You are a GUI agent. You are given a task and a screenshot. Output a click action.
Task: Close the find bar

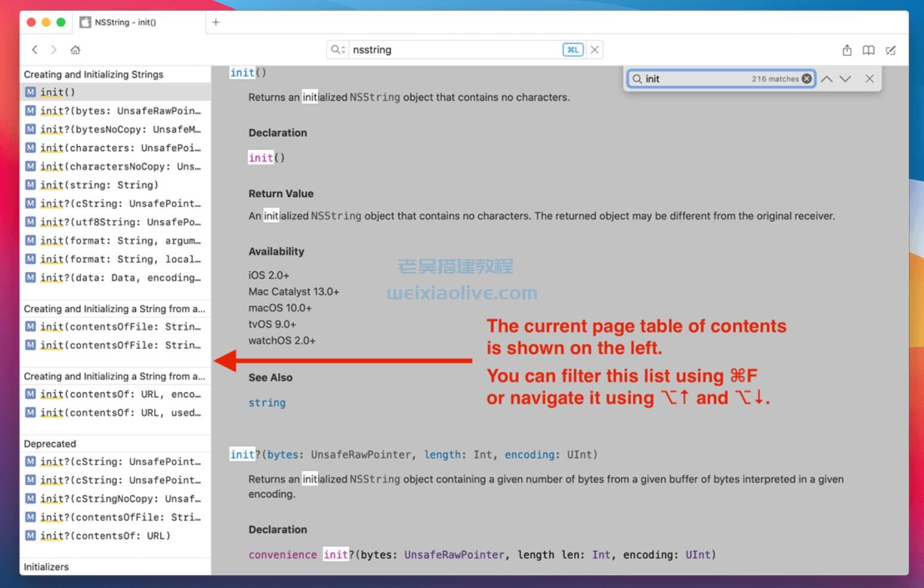[x=870, y=79]
